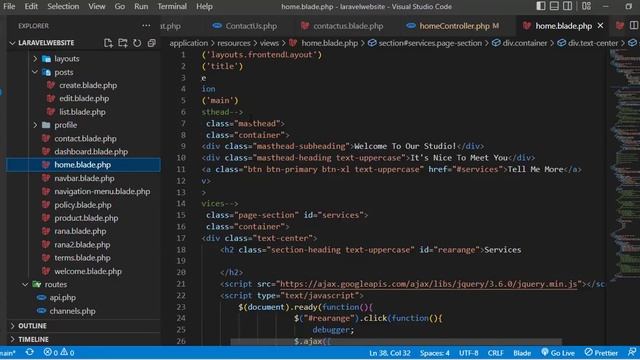Screen dimensions: 640x360
Task: Expand the OUTLINE section
Action: [x=32, y=326]
